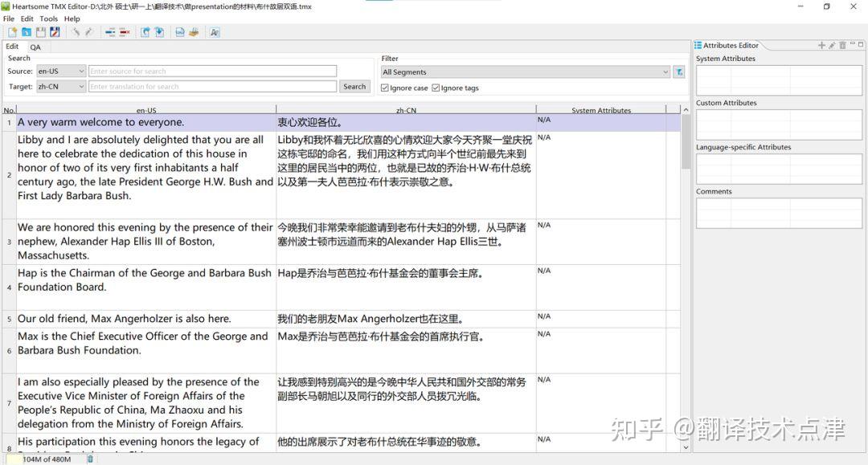
Task: Expand the All Segments filter dropdown
Action: (665, 71)
